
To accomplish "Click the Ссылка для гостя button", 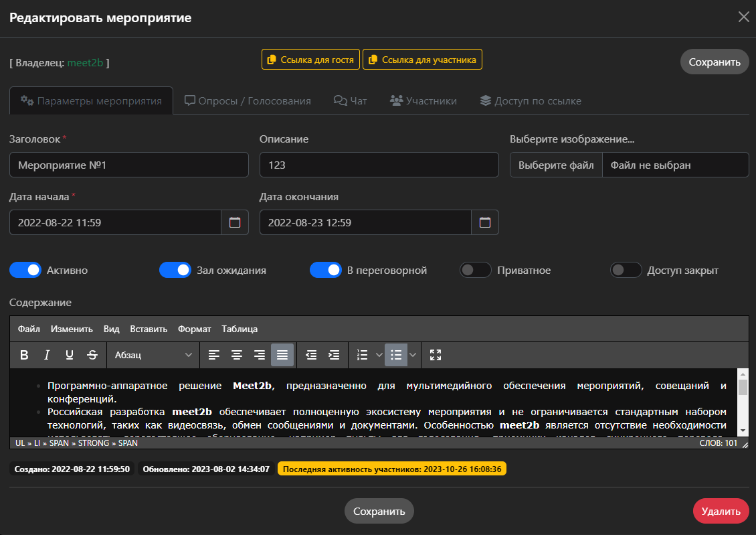I will [x=310, y=59].
